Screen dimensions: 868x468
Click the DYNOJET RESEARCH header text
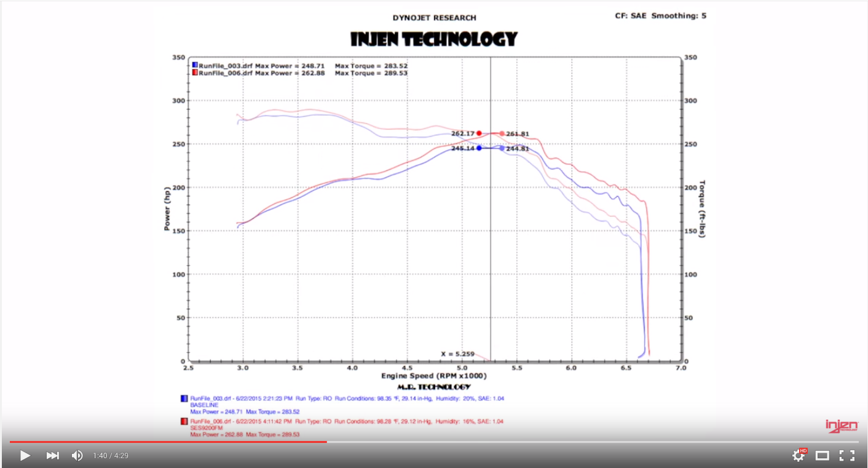click(435, 17)
